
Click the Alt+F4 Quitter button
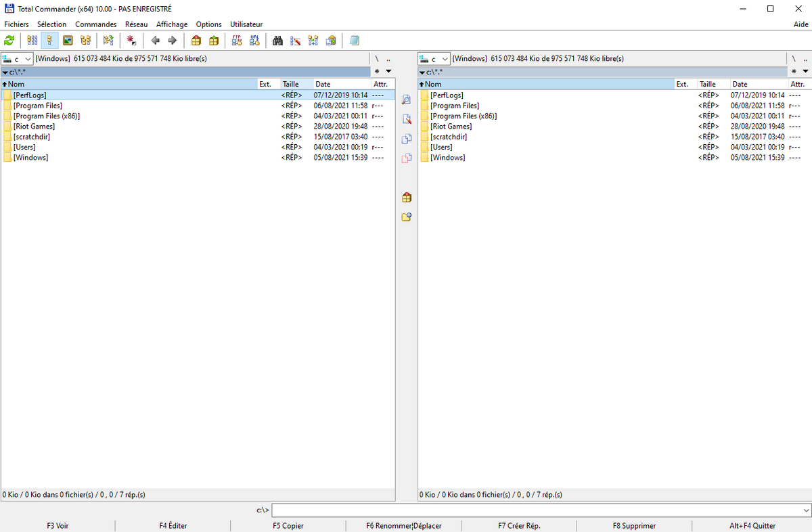click(x=752, y=526)
